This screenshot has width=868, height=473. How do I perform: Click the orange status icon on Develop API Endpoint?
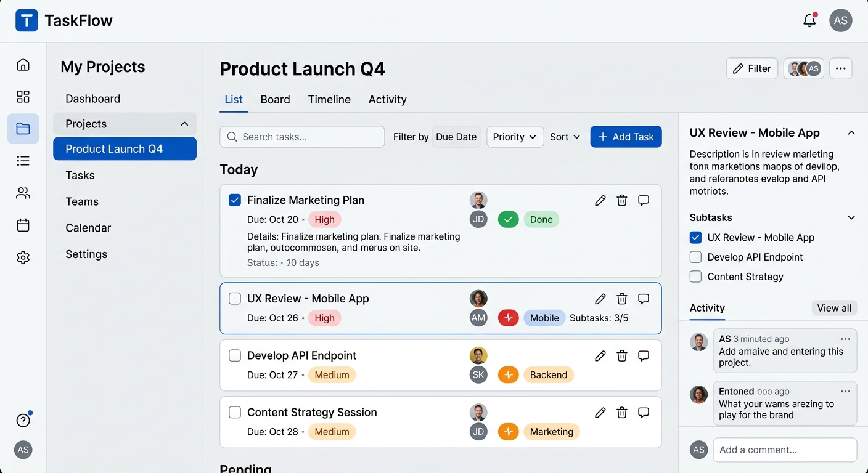[508, 374]
